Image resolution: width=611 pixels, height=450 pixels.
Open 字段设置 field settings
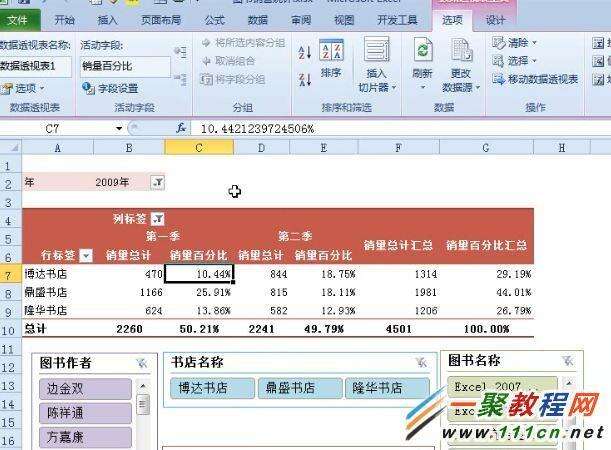click(110, 88)
